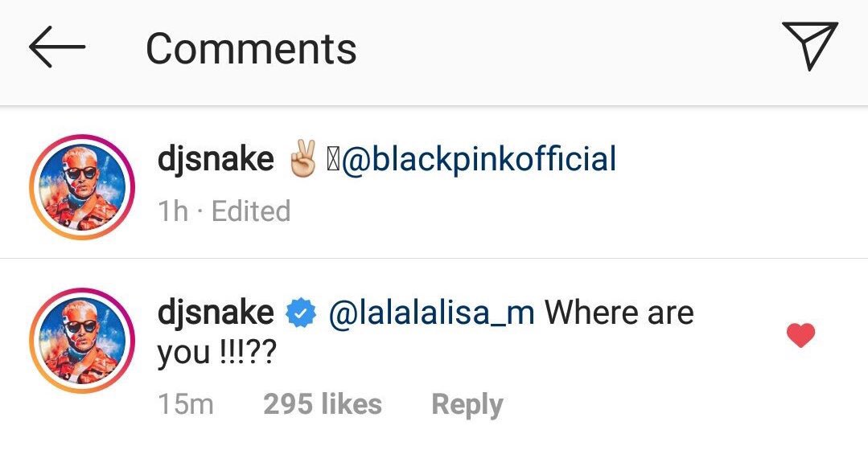Open the @blackpinkofficial mention
This screenshot has height=450, width=868.
[x=480, y=160]
